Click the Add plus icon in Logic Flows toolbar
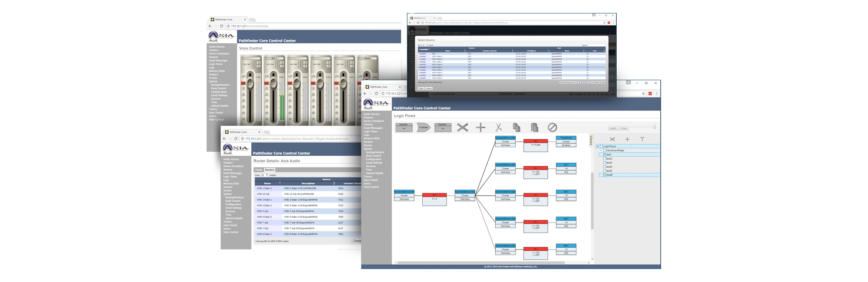868x282 pixels. pos(480,127)
